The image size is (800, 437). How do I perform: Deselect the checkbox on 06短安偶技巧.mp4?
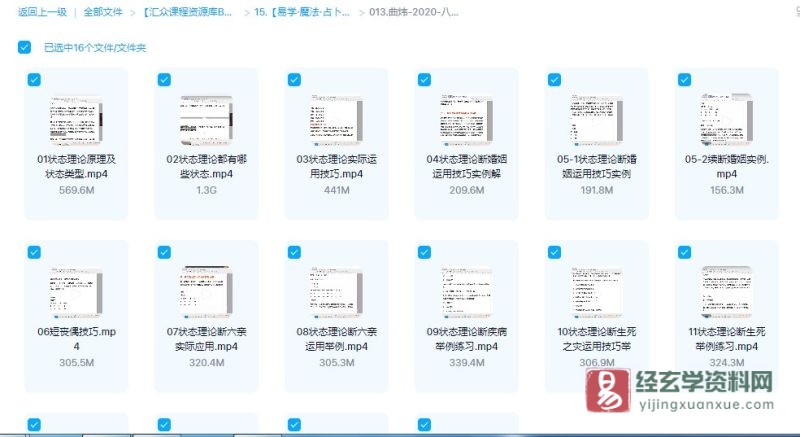click(x=34, y=252)
